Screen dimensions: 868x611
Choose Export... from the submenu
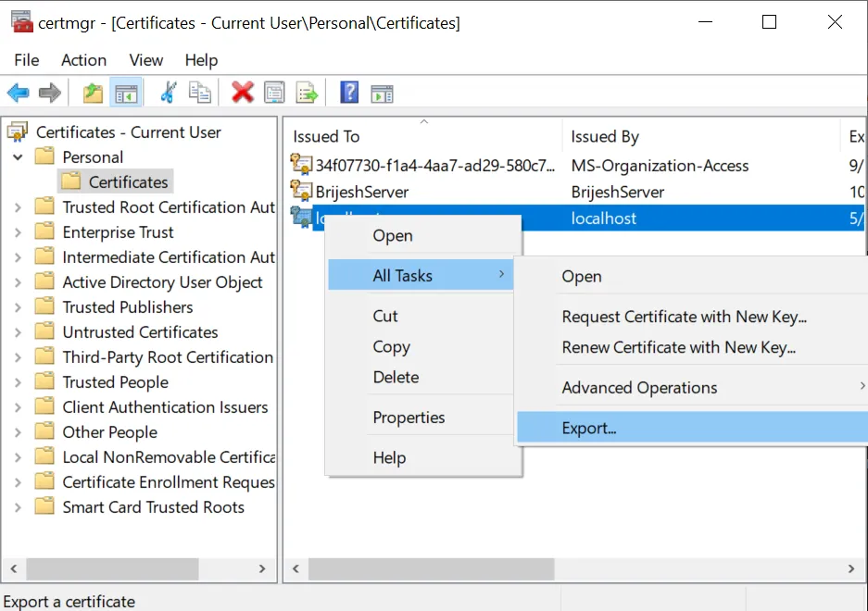(x=589, y=428)
